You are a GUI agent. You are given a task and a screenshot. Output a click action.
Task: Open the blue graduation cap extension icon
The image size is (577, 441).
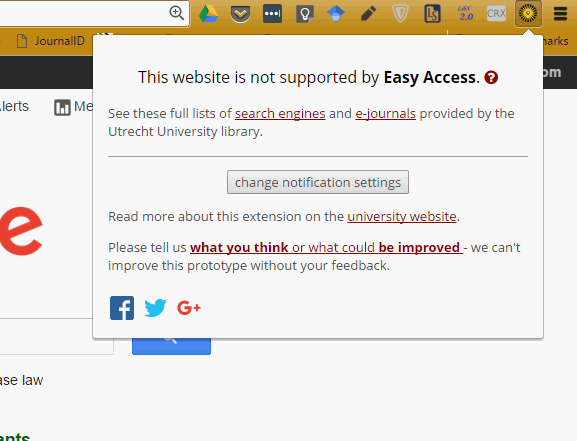336,14
